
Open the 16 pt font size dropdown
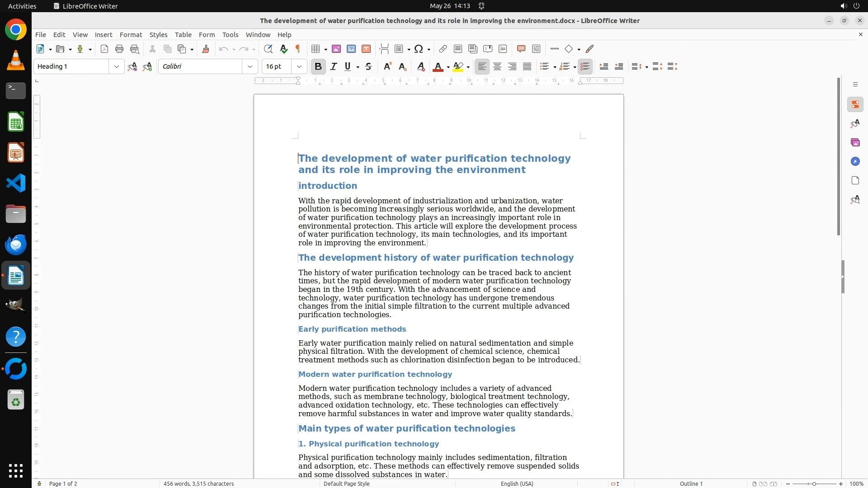pyautogui.click(x=299, y=66)
